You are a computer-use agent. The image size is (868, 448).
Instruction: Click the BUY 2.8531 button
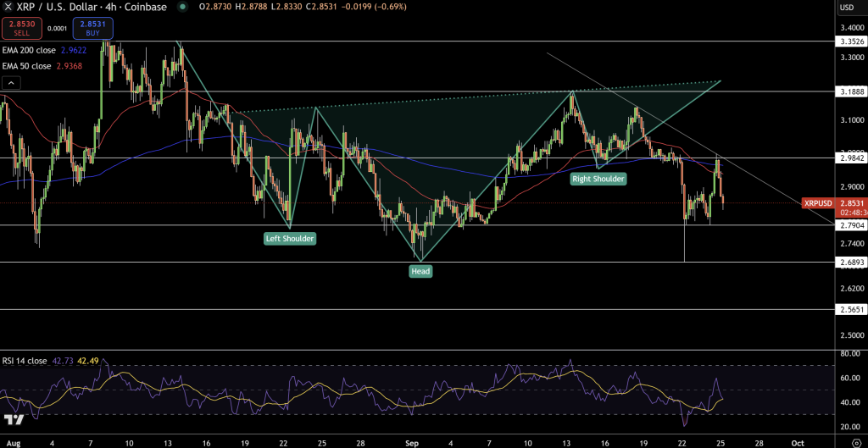pyautogui.click(x=93, y=28)
